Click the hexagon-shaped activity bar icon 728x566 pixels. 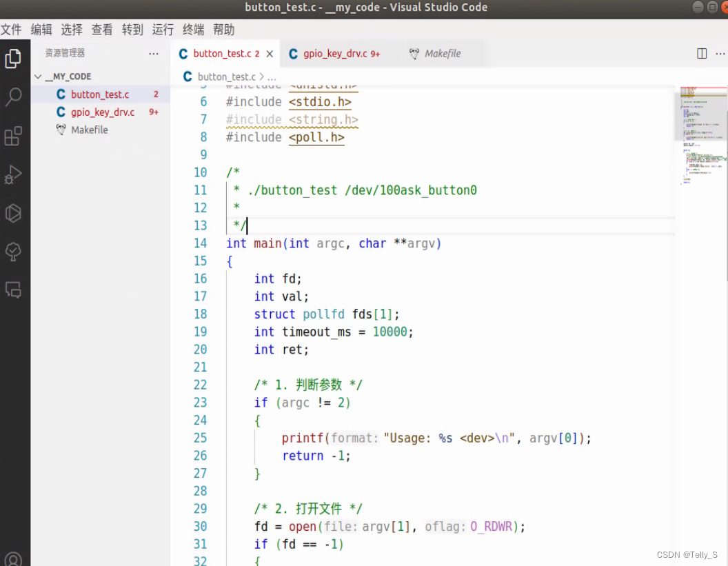pyautogui.click(x=13, y=213)
